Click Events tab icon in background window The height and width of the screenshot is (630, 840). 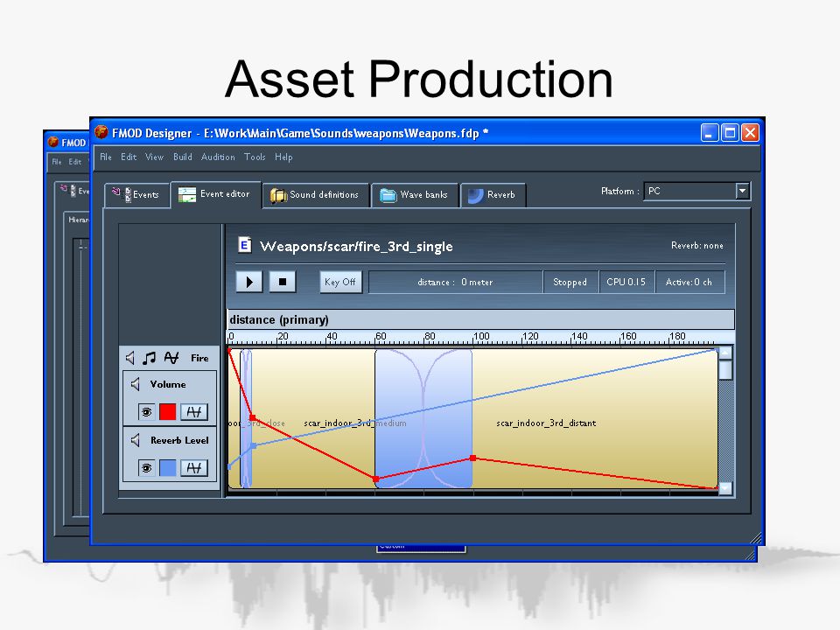(x=68, y=190)
